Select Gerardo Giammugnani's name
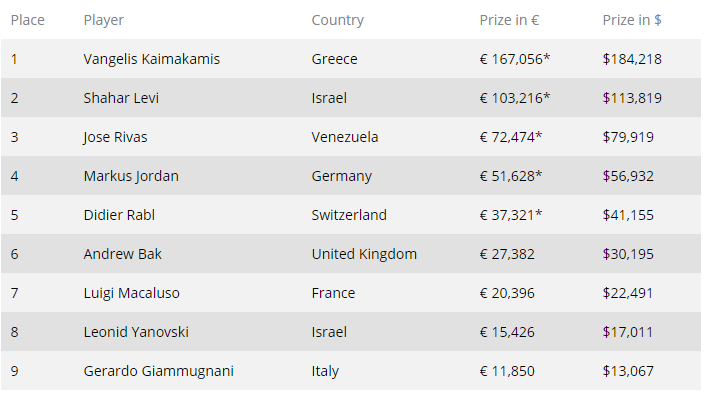 [158, 371]
